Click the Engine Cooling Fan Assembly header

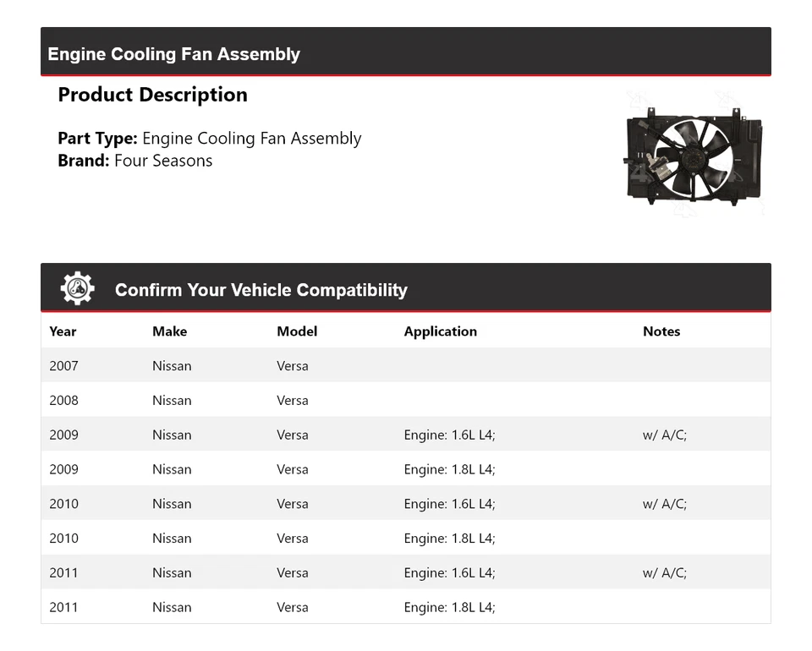173,54
